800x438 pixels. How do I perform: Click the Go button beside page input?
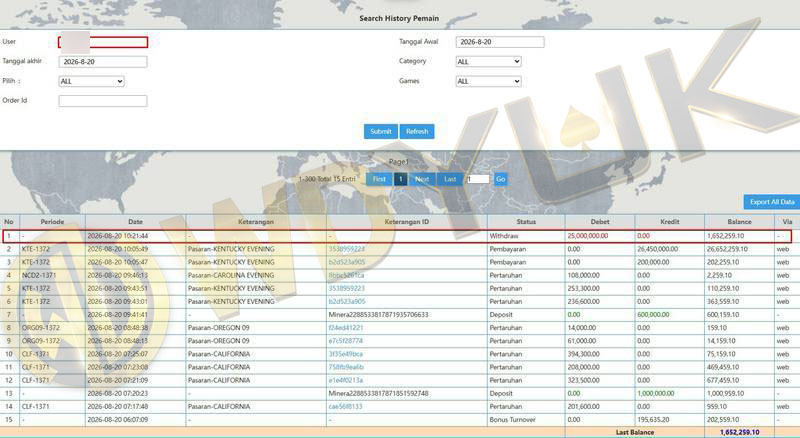tap(501, 179)
